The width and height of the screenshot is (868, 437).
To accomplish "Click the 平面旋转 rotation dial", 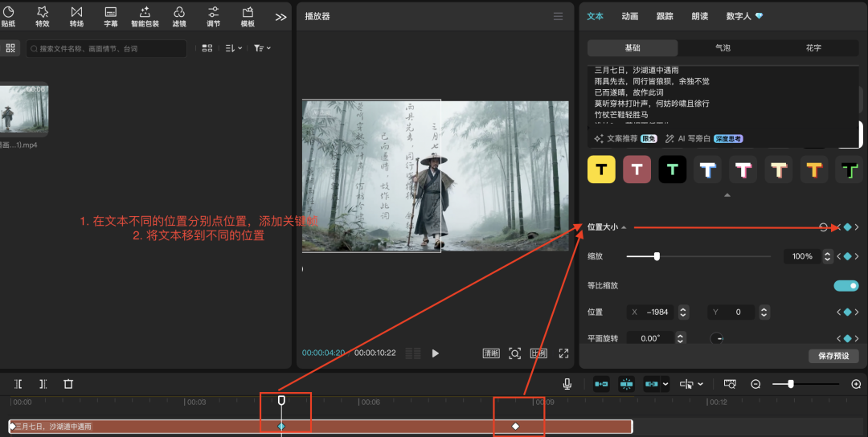I will click(x=716, y=338).
